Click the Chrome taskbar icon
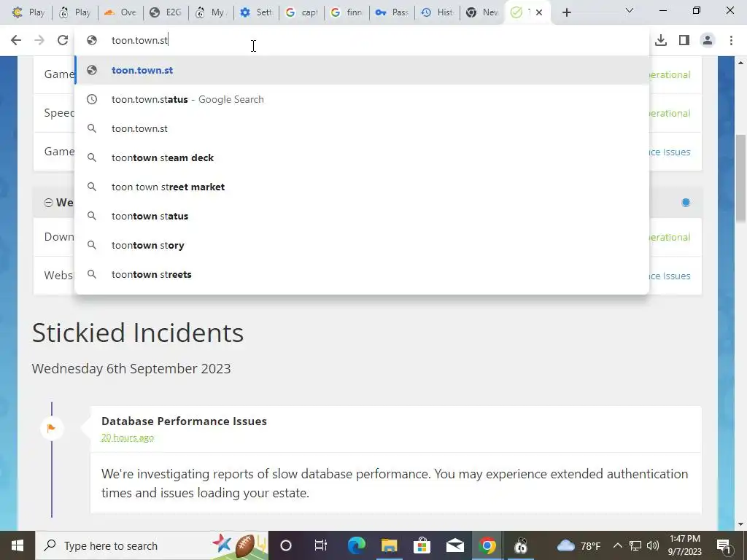Image resolution: width=747 pixels, height=560 pixels. [x=487, y=545]
